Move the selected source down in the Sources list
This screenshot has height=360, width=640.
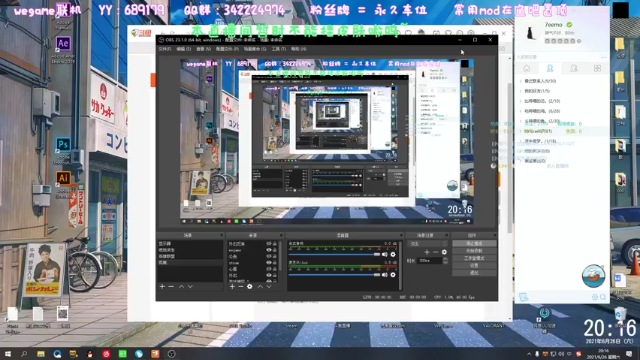tap(269, 287)
